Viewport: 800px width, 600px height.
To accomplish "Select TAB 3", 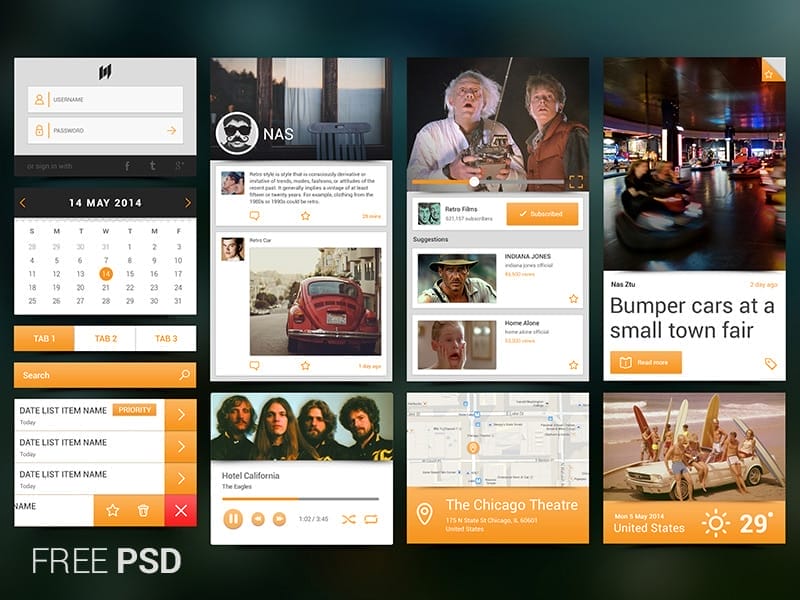I will click(x=167, y=339).
